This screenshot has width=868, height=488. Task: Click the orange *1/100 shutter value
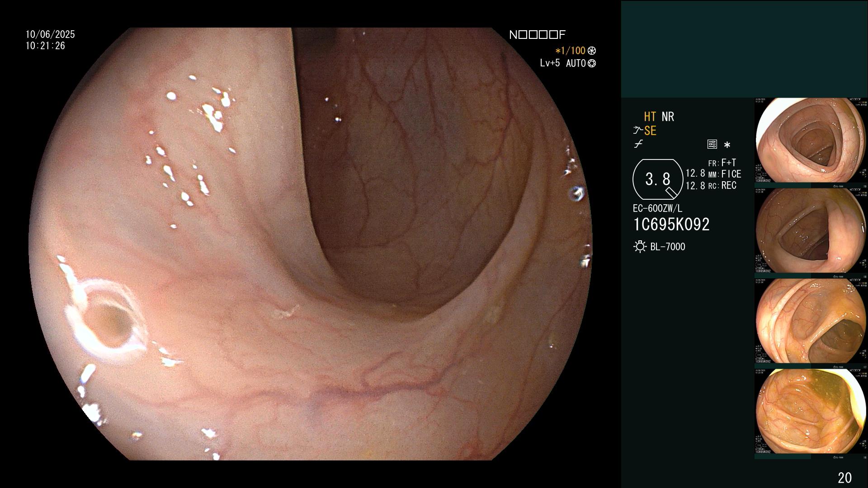pos(571,51)
